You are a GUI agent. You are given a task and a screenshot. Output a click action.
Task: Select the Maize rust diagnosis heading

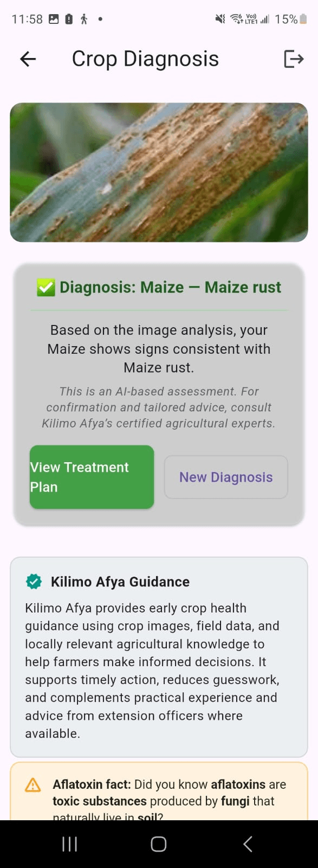click(x=171, y=287)
